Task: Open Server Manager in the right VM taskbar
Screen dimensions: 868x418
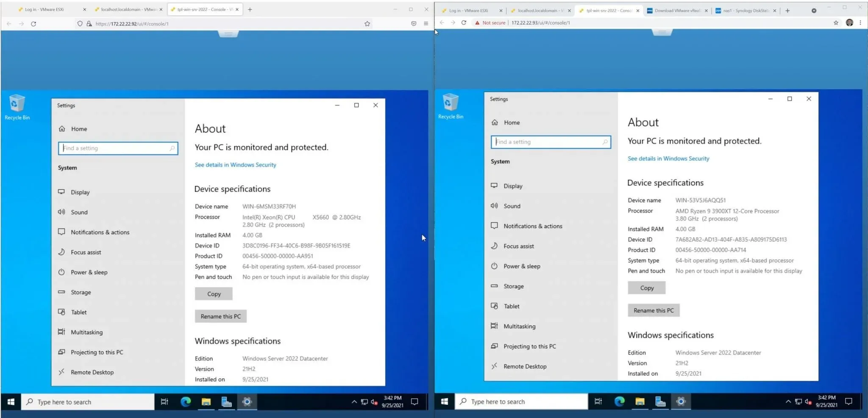Action: [x=660, y=401]
